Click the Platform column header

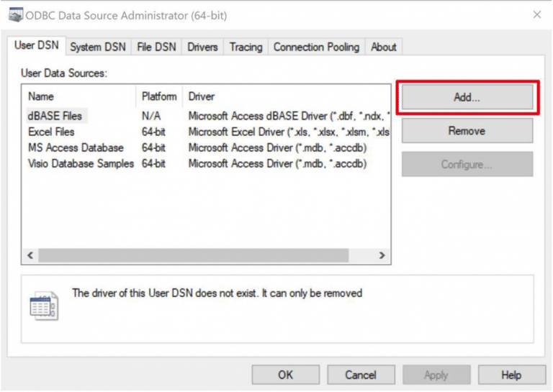tap(159, 96)
